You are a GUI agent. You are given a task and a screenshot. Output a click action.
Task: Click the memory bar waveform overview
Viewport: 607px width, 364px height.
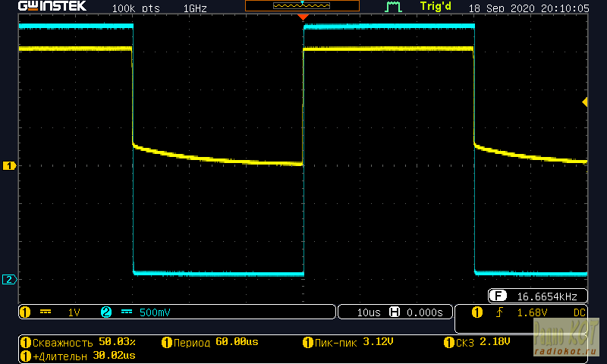(303, 6)
